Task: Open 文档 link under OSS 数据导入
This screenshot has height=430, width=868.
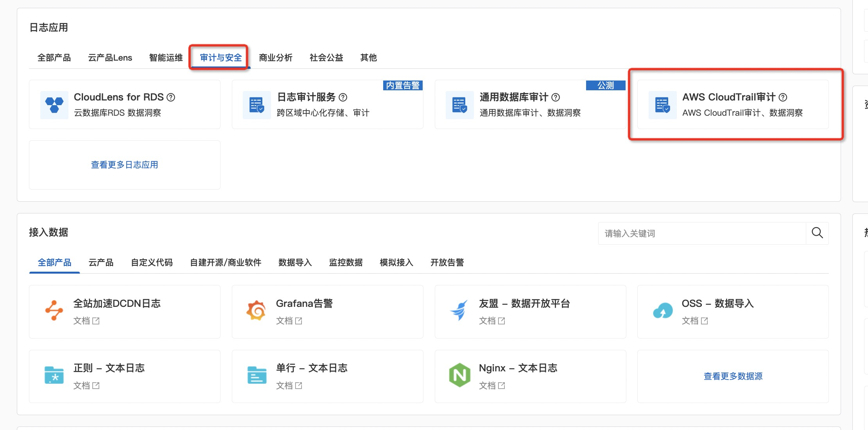Action: [690, 321]
